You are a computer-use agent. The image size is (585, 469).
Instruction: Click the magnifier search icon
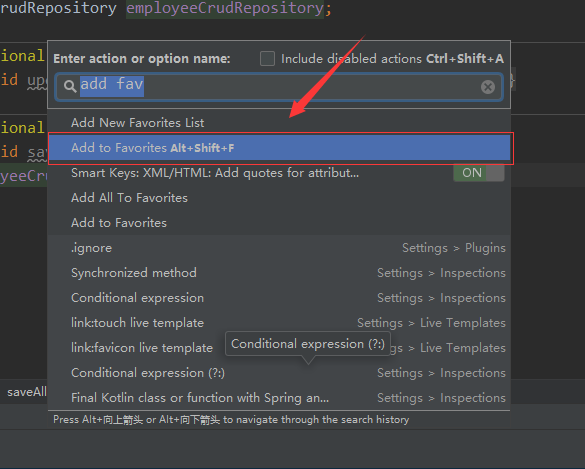[70, 86]
